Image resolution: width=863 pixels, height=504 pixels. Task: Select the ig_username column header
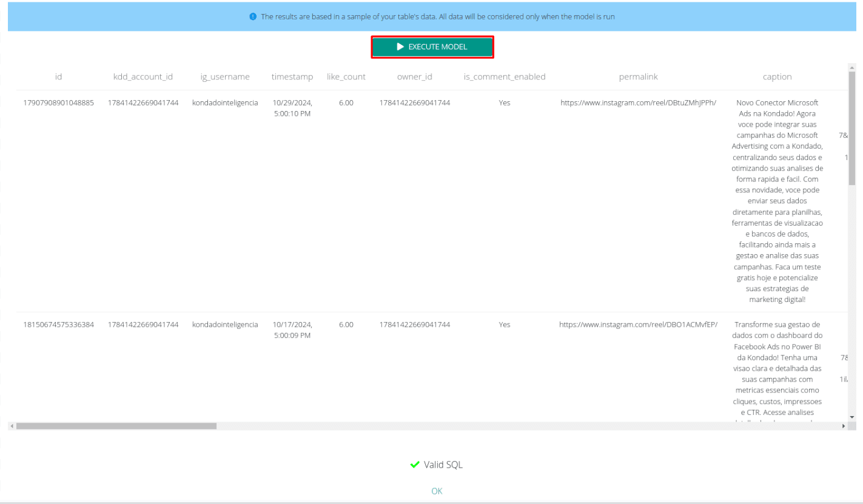225,77
